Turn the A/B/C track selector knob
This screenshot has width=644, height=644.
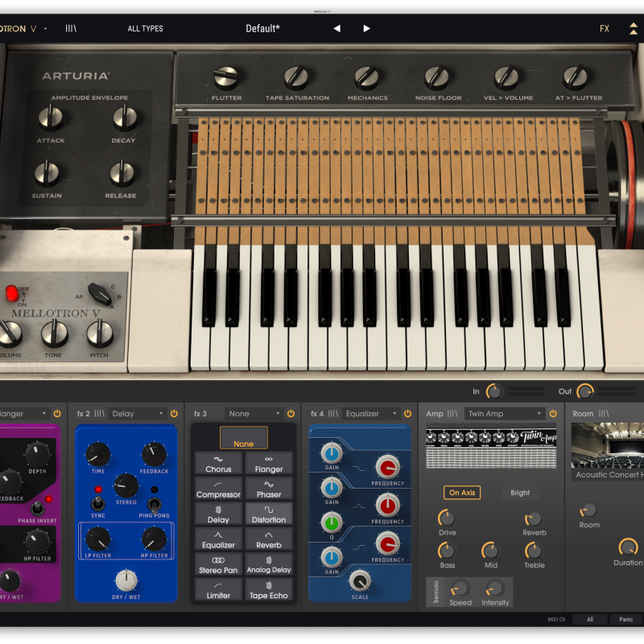coord(99,293)
